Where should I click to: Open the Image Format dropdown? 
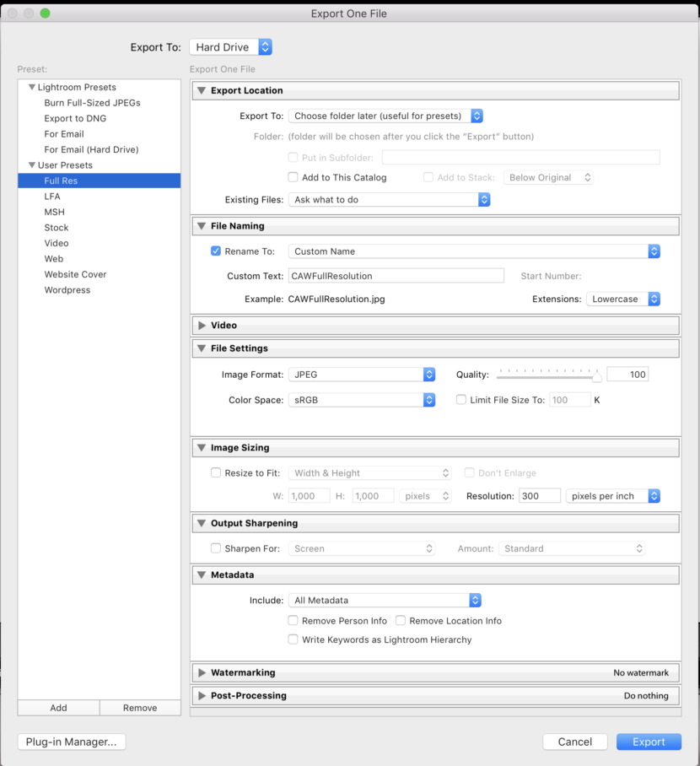[362, 374]
